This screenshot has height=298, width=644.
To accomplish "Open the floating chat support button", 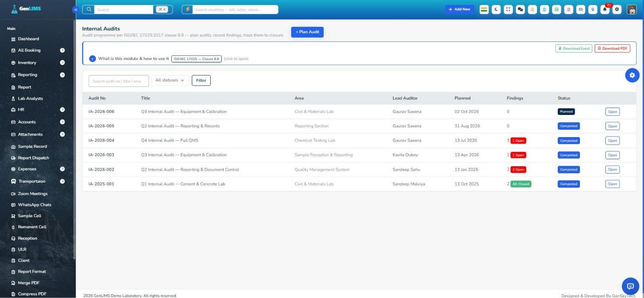I will pos(630,286).
